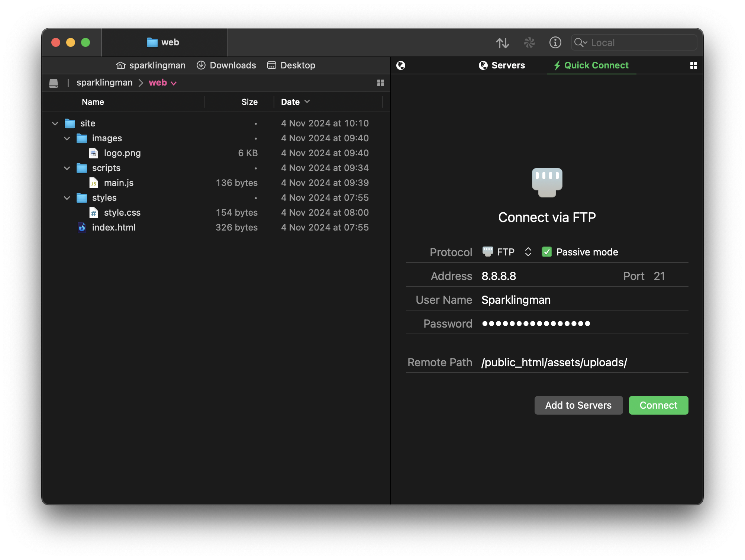Toggle local pane grid view icon
The height and width of the screenshot is (560, 745).
[380, 83]
